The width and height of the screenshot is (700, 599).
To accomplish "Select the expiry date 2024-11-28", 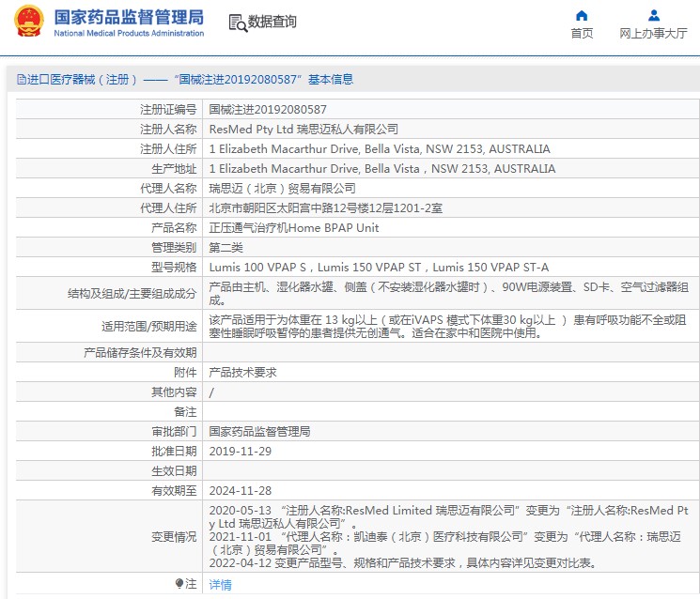I will pos(241,490).
